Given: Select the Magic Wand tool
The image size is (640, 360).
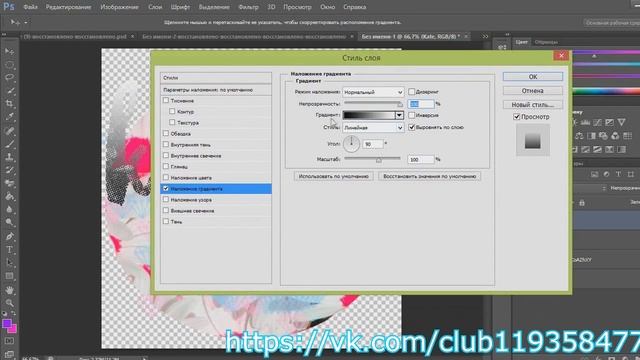Looking at the screenshot, I should 9,91.
